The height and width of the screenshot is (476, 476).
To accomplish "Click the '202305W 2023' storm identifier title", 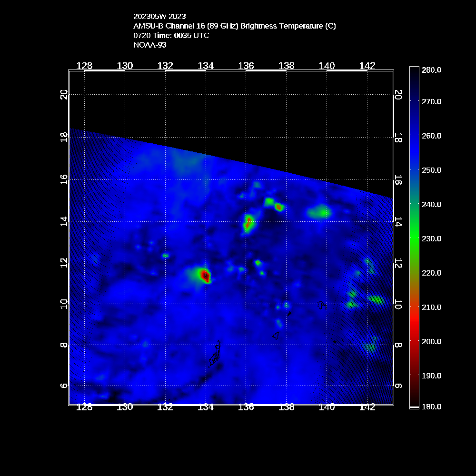I will [159, 16].
